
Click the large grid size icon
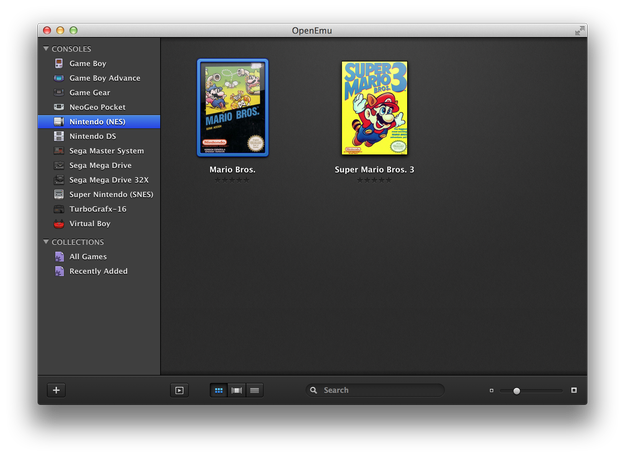coord(574,390)
